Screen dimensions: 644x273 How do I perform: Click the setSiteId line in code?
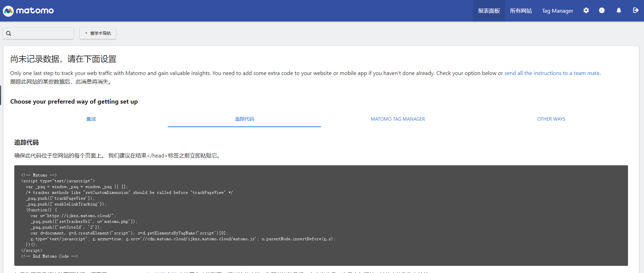coord(66,227)
